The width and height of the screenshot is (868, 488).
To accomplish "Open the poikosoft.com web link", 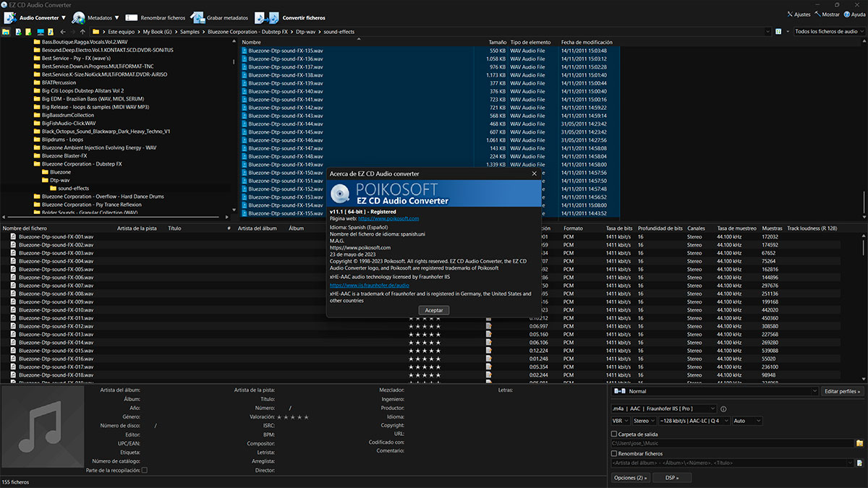I will click(x=388, y=218).
